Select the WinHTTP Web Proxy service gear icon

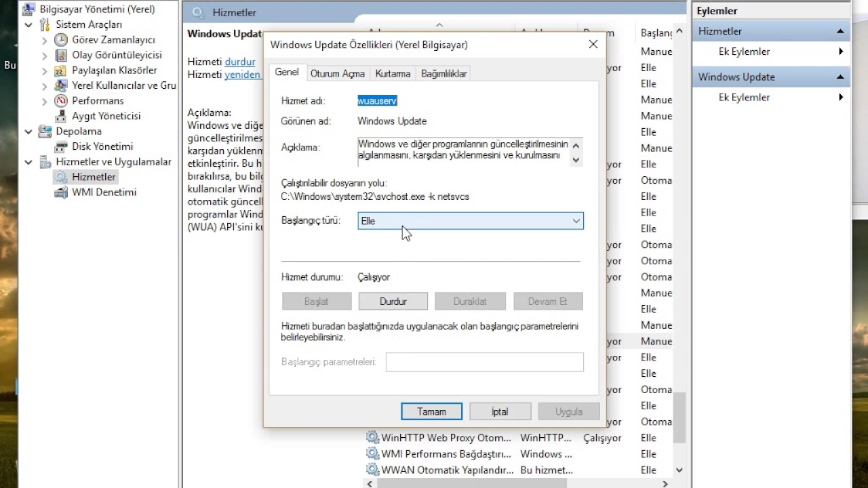click(x=372, y=438)
